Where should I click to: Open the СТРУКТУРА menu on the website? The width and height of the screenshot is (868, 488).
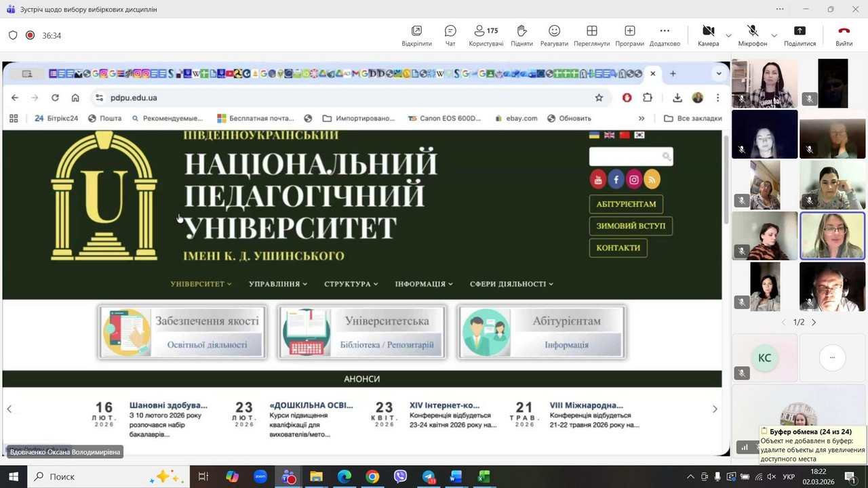click(351, 284)
